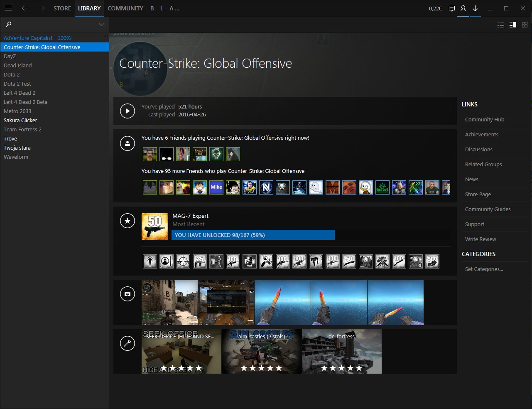
Task: Open the COMMUNITY tab
Action: click(x=125, y=8)
